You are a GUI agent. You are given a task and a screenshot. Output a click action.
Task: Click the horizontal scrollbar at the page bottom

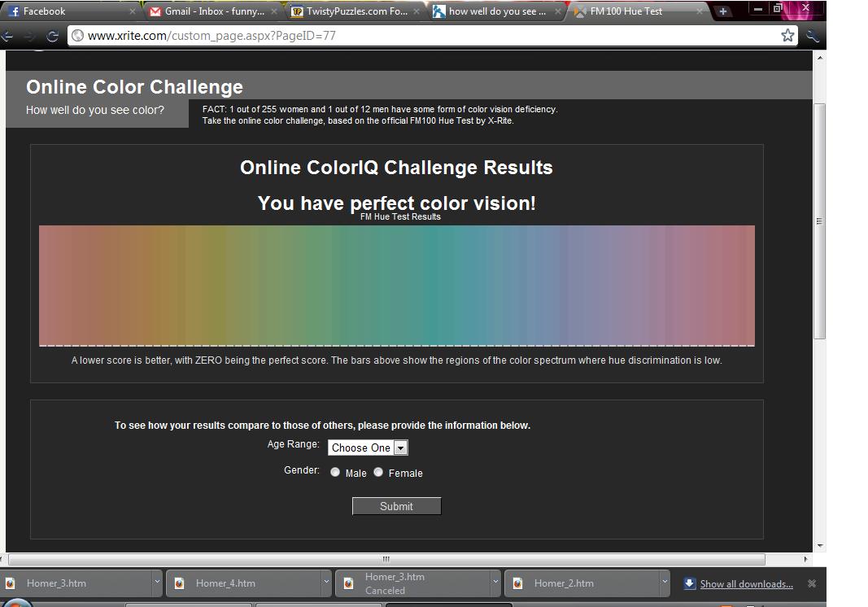point(386,559)
